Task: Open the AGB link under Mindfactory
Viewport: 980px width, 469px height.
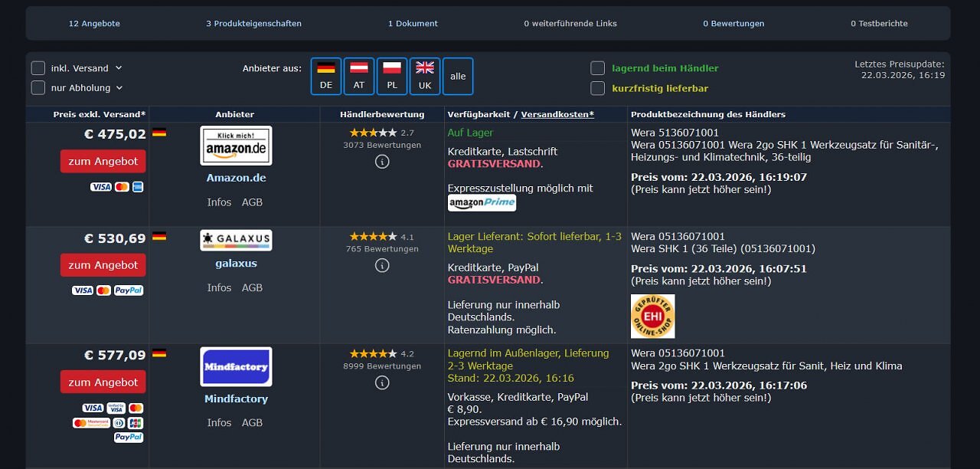Action: pyautogui.click(x=252, y=423)
